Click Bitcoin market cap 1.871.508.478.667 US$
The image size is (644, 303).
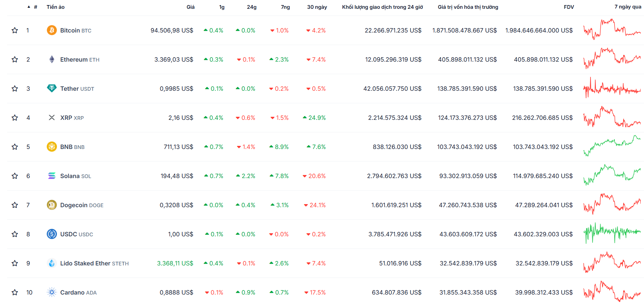click(464, 30)
